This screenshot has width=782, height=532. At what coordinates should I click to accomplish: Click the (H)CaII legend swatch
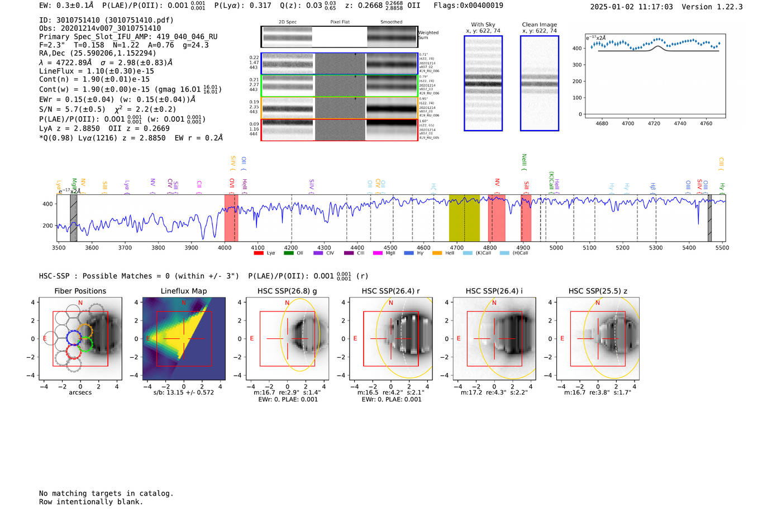(504, 253)
